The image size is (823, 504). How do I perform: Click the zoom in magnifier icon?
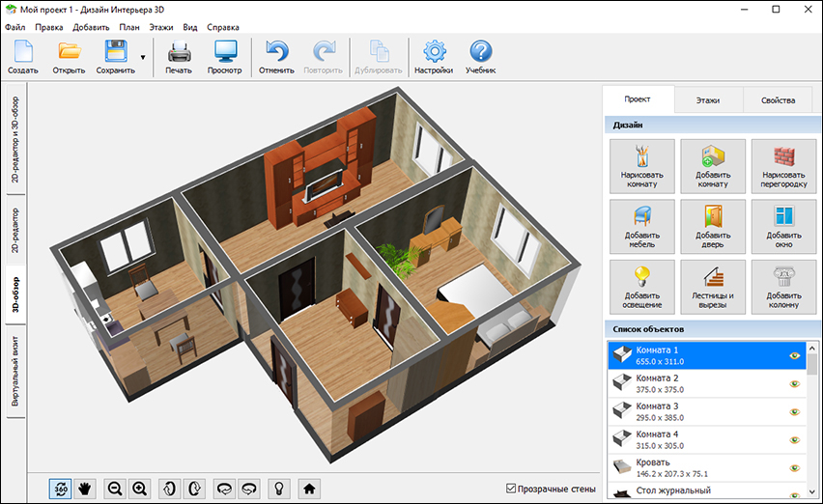pyautogui.click(x=141, y=488)
